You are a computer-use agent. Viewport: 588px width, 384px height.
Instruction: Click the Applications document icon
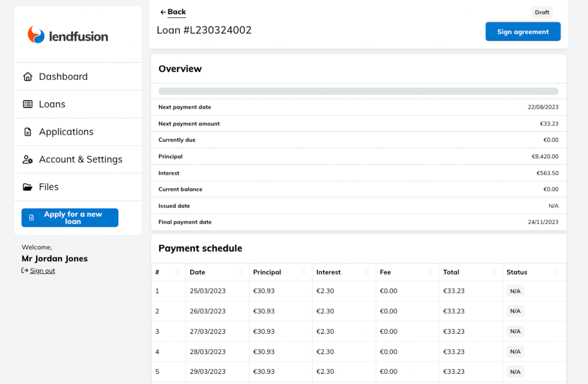coord(28,132)
